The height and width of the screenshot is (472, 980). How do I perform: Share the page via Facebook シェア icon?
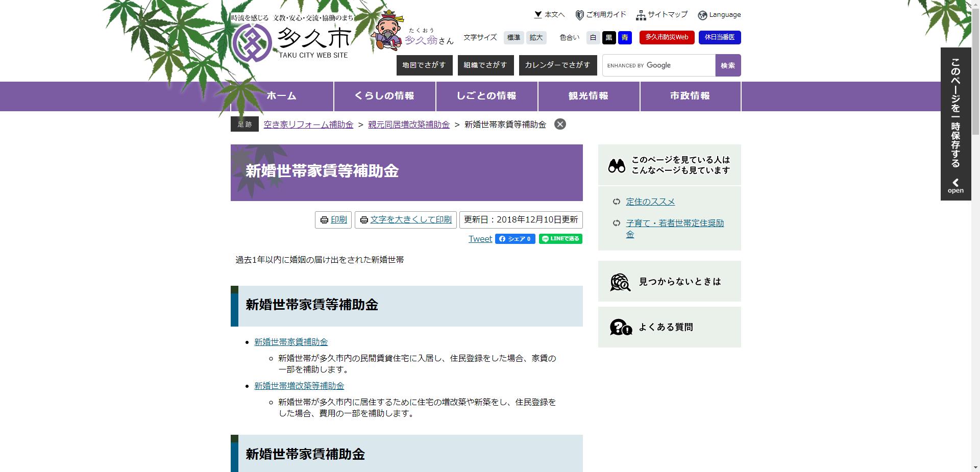tap(515, 238)
